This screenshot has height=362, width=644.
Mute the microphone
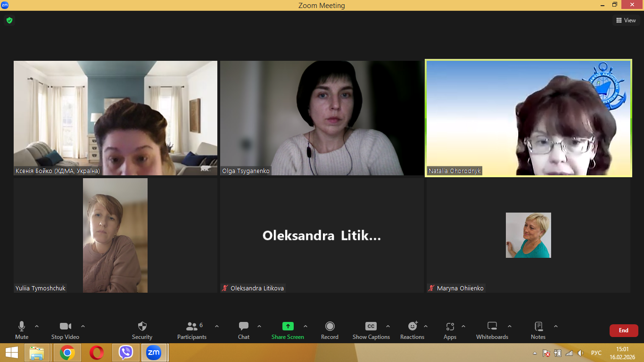pos(22,327)
